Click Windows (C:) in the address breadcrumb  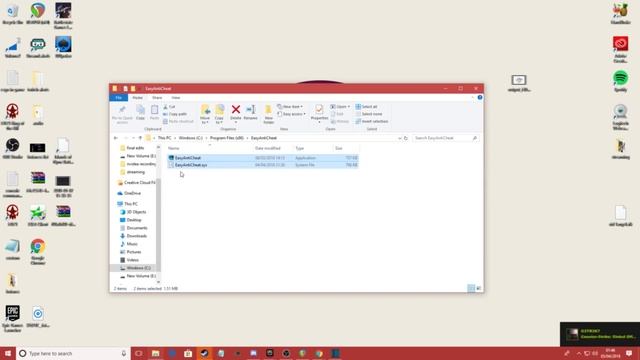191,138
